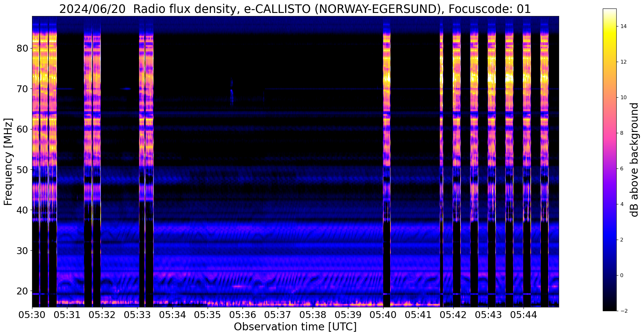The height and width of the screenshot is (336, 644).
Task: Click the 50 MHz frequency tick label
Action: pyautogui.click(x=23, y=170)
